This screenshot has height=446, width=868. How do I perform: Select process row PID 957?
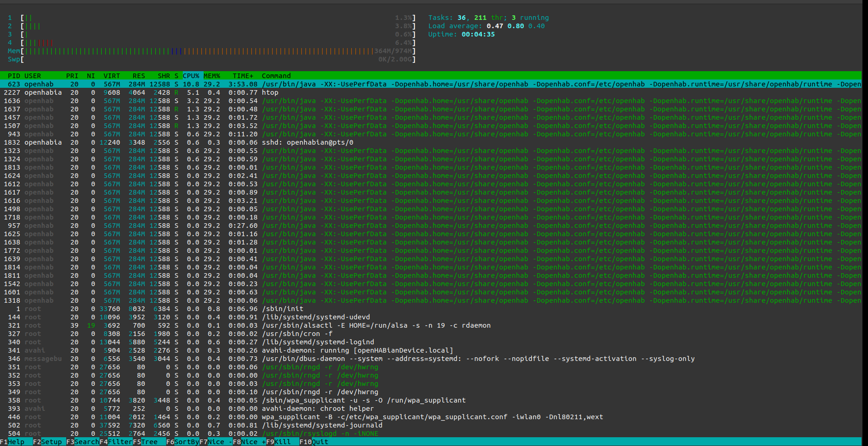[x=431, y=226]
